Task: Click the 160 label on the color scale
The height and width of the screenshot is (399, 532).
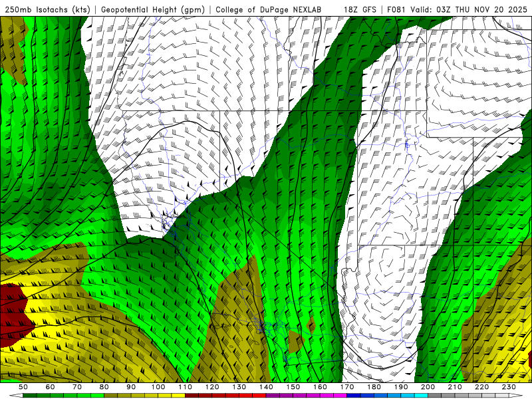Action: pos(320,387)
